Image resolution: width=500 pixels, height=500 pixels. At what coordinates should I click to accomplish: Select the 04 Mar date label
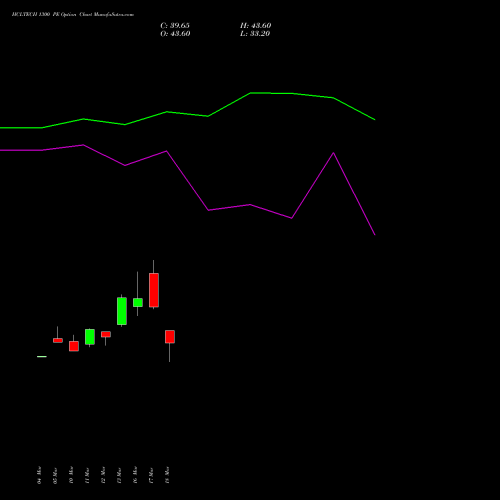[x=39, y=475]
